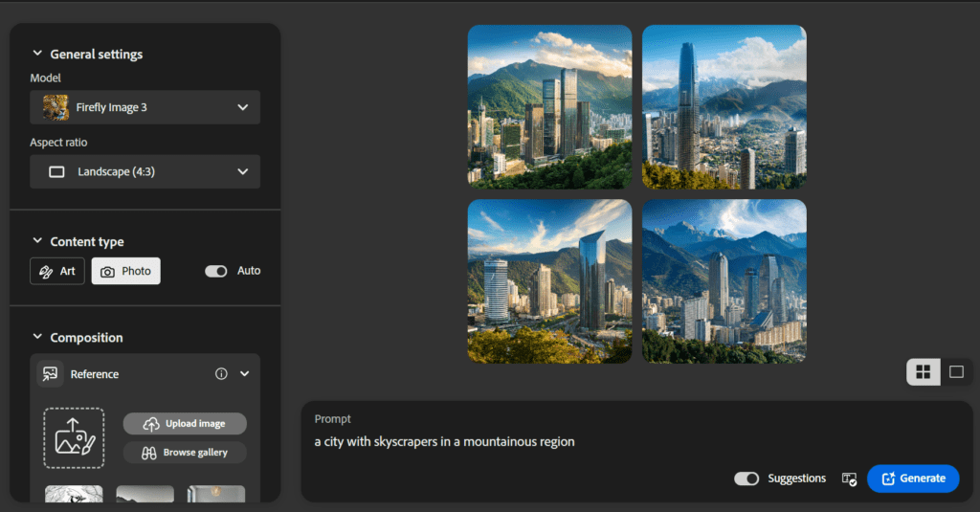This screenshot has width=980, height=512.
Task: Click the Reference composition icon
Action: [50, 374]
